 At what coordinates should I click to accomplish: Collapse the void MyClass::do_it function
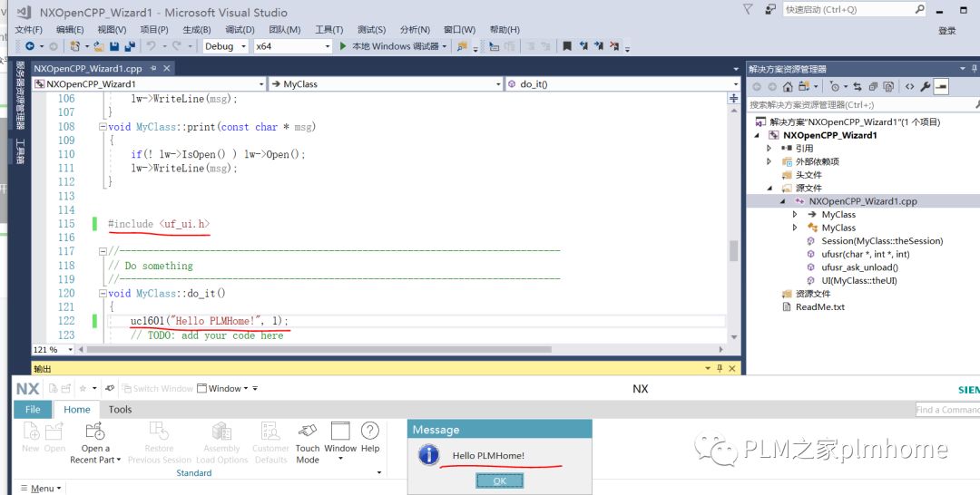[103, 294]
